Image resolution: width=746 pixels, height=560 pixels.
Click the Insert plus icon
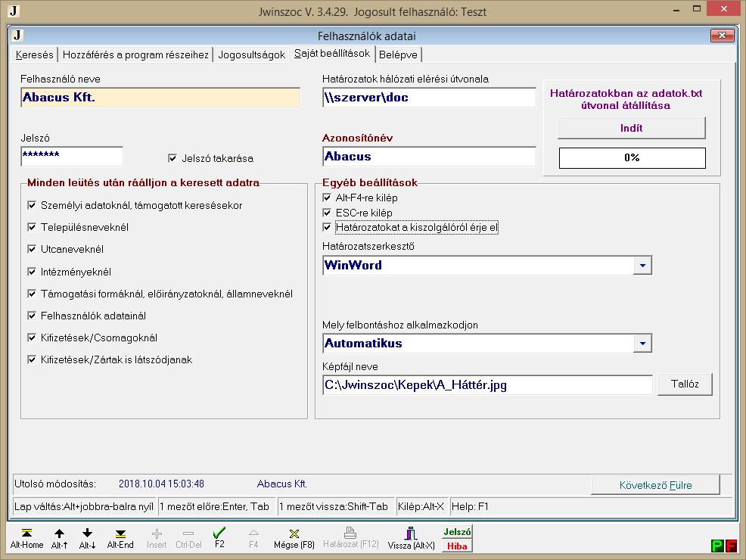[157, 538]
